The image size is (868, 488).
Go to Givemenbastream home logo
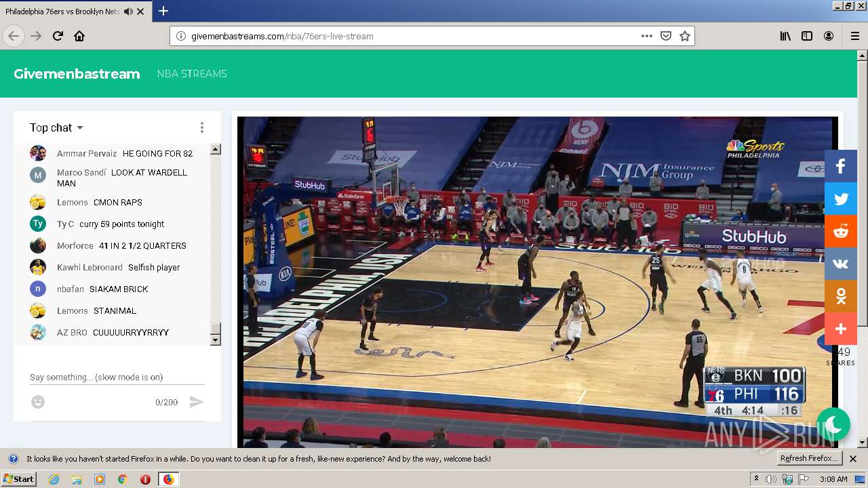point(77,74)
